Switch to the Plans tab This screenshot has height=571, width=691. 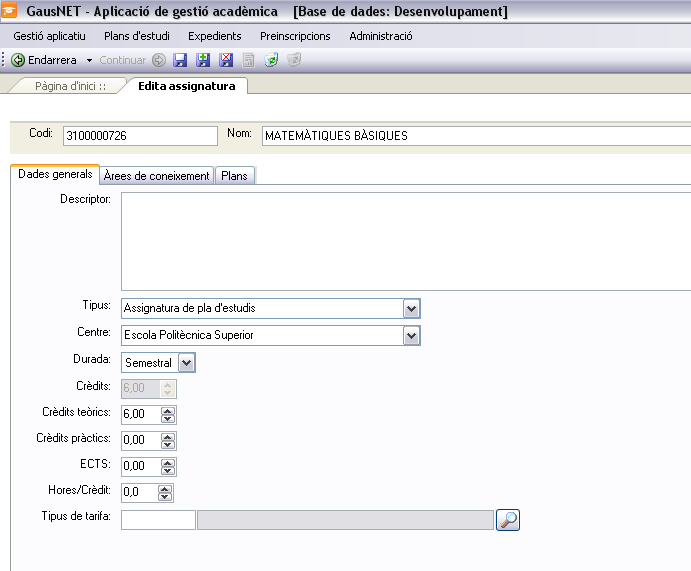[235, 175]
